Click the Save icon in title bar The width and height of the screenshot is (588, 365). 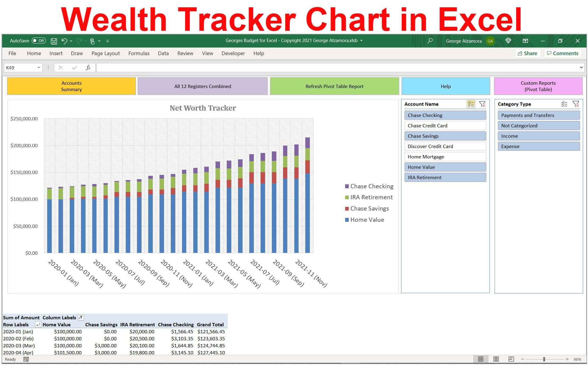54,41
